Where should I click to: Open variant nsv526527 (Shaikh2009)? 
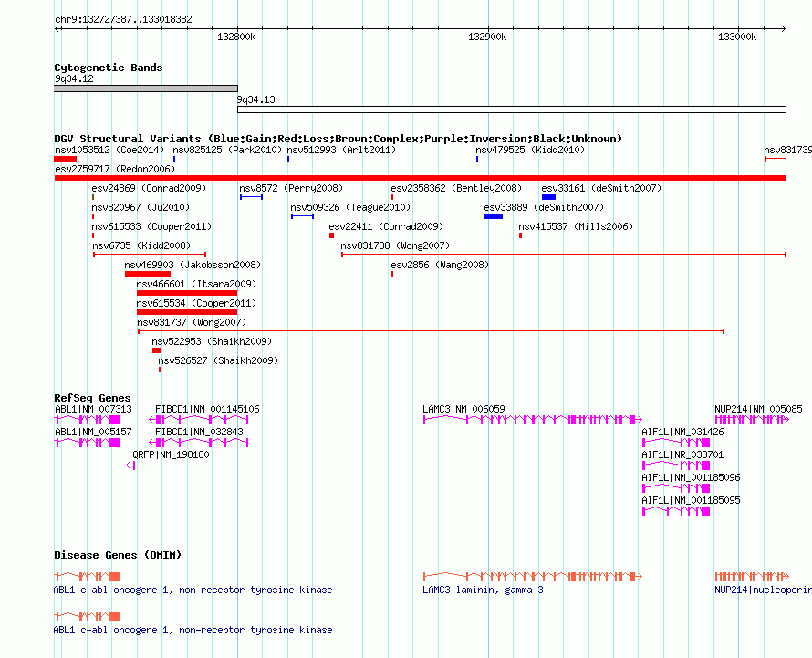218,360
